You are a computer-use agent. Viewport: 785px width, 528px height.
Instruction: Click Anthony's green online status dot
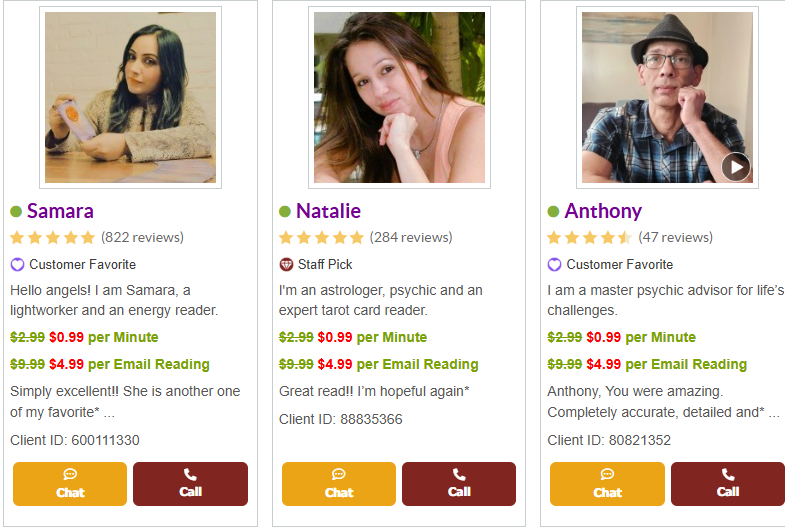(x=553, y=212)
